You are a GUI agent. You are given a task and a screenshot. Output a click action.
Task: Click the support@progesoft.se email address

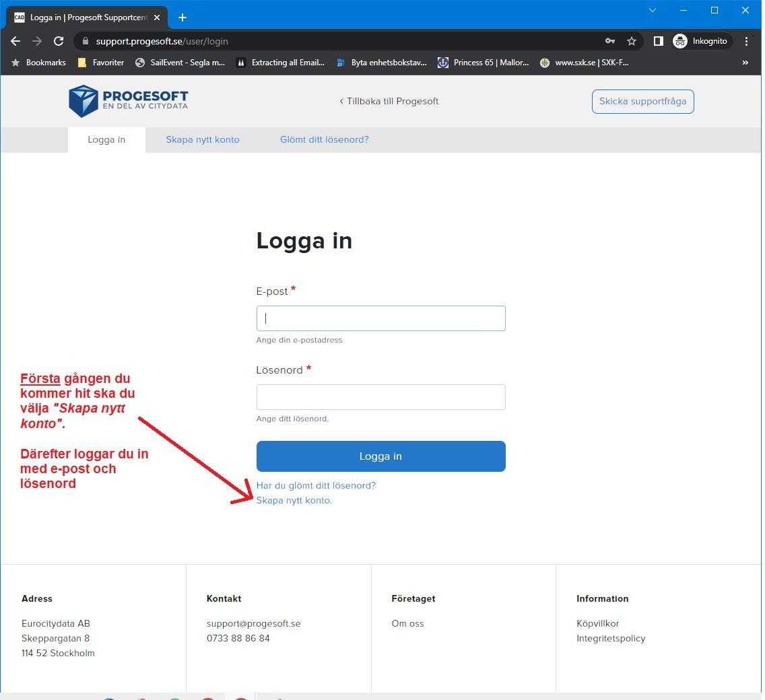pyautogui.click(x=253, y=624)
